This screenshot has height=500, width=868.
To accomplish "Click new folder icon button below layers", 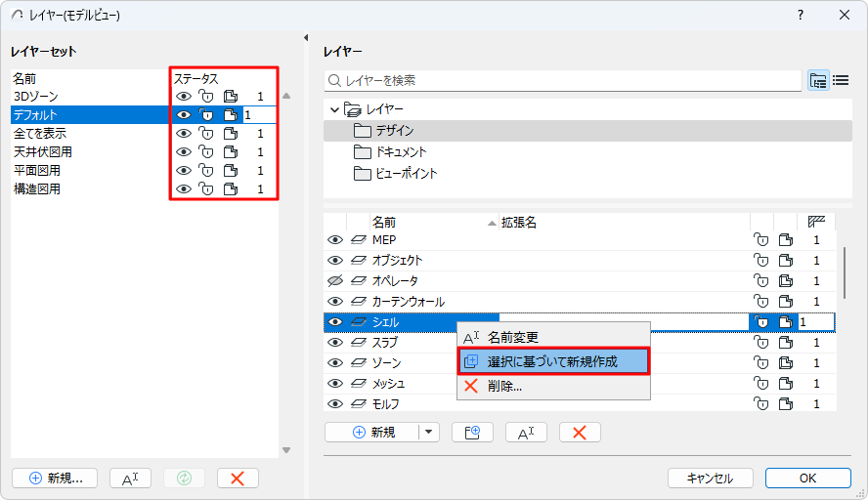I will (472, 433).
